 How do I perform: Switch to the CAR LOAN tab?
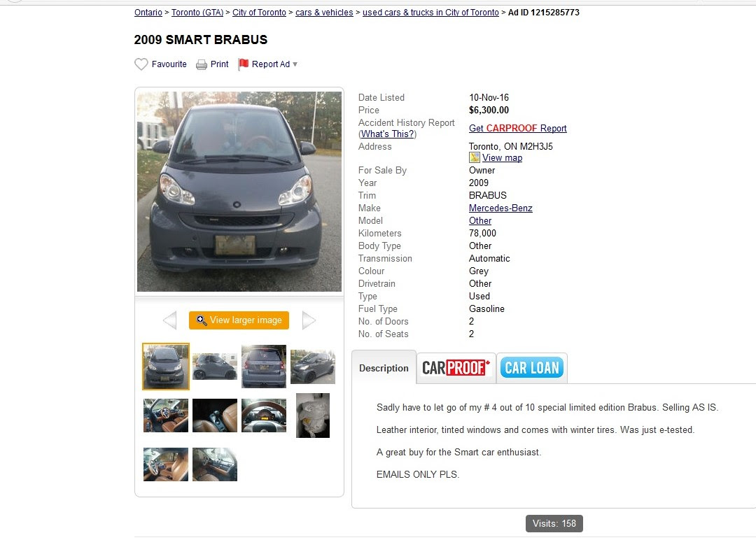click(x=532, y=368)
